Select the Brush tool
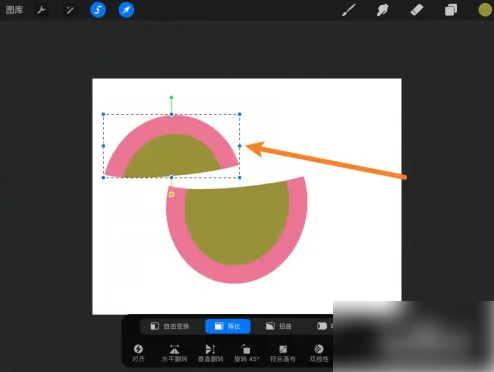 (x=349, y=10)
